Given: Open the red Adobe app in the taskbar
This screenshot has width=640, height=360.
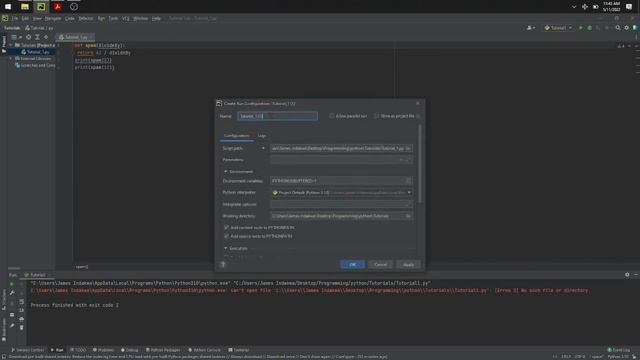Looking at the screenshot, I should pyautogui.click(x=58, y=7).
